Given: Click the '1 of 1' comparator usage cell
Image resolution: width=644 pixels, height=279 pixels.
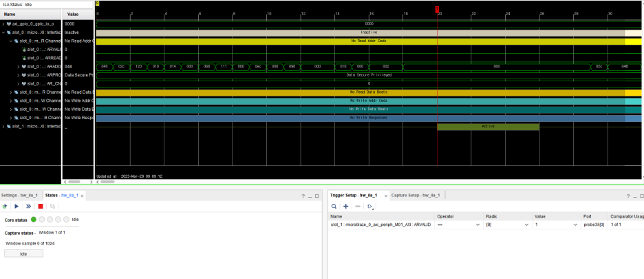Looking at the screenshot, I should pyautogui.click(x=625, y=225).
